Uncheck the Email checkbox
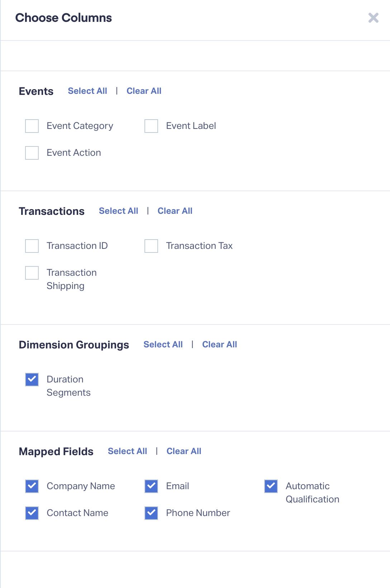The image size is (390, 588). tap(151, 486)
